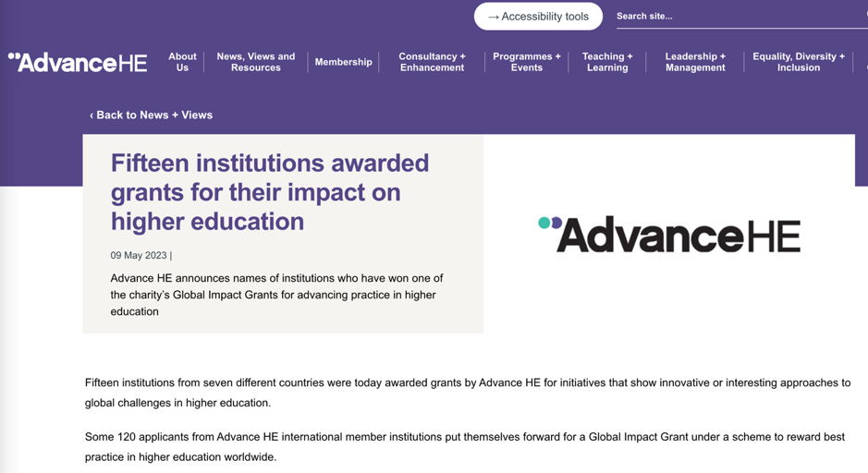Viewport: 868px width, 473px height.
Task: Expand Equality, Diversity + Inclusion menu
Action: point(799,62)
